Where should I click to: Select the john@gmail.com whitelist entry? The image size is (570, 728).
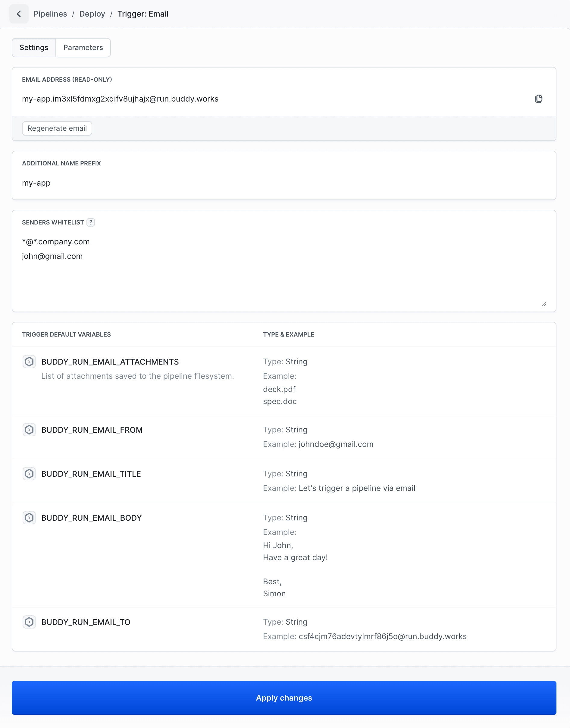(52, 256)
